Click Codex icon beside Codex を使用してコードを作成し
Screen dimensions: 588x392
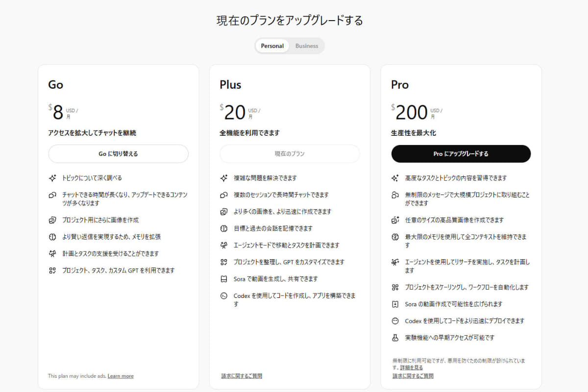click(224, 296)
